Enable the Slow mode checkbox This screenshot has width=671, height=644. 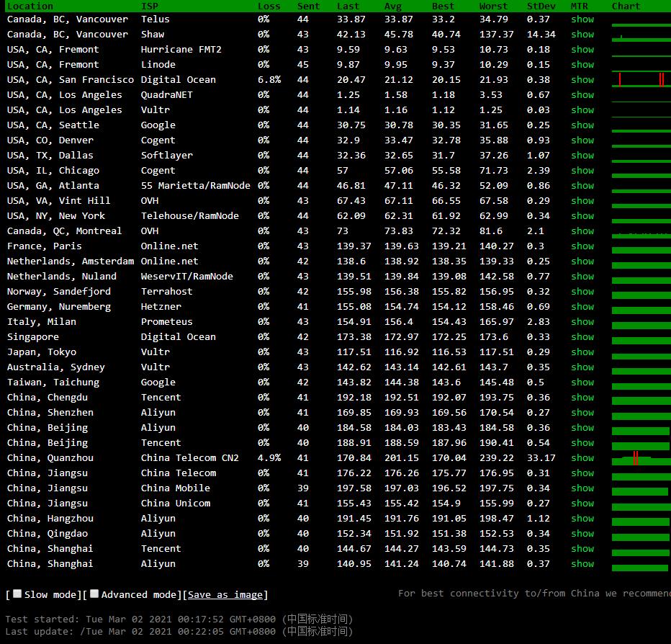pyautogui.click(x=17, y=594)
